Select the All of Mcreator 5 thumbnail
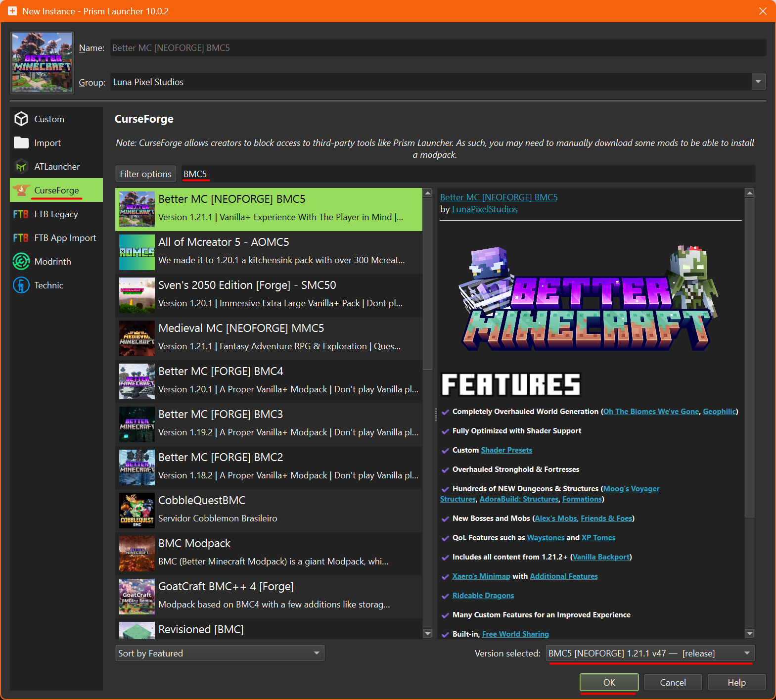The width and height of the screenshot is (776, 700). pos(137,252)
